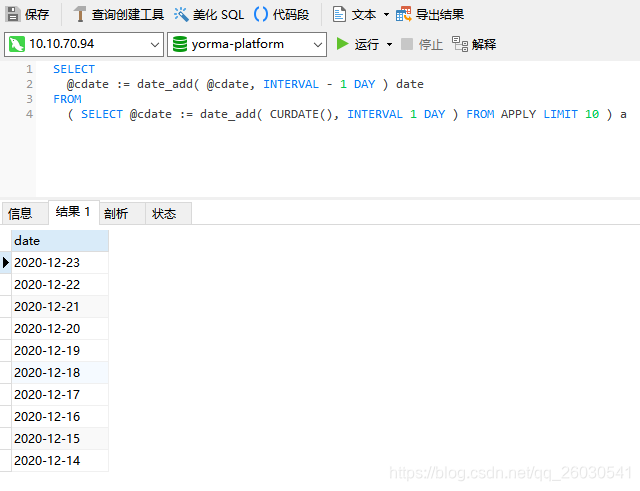Click the MySQL connection icon beside 10.10.70.94
This screenshot has width=640, height=491.
point(17,44)
